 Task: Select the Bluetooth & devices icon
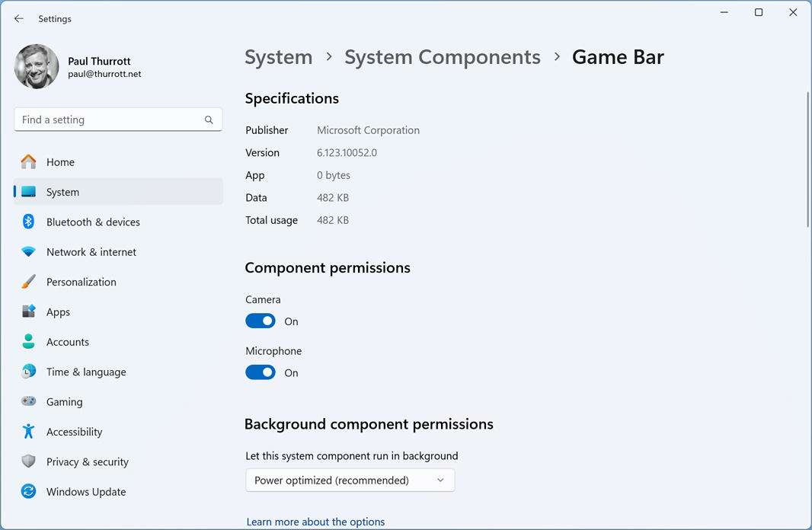[x=28, y=222]
